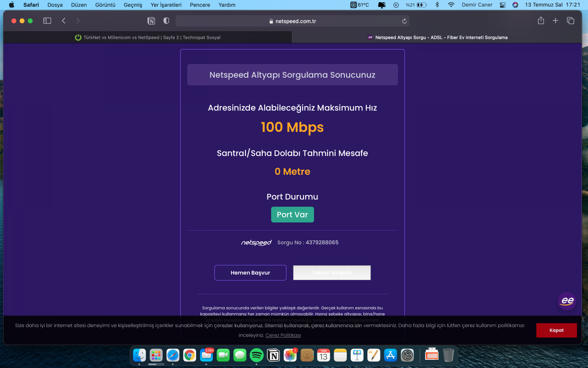
Task: Show battery status at %21
Action: [x=416, y=5]
